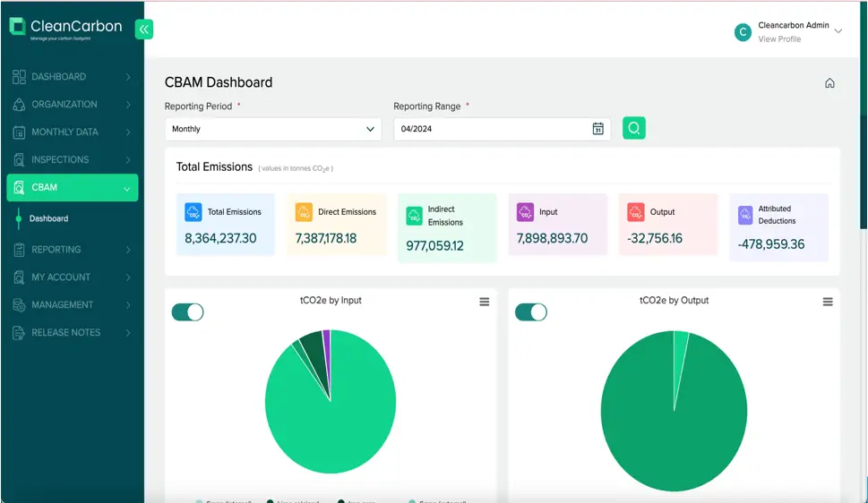Click the View Profile link
868x503 pixels.
pos(779,39)
